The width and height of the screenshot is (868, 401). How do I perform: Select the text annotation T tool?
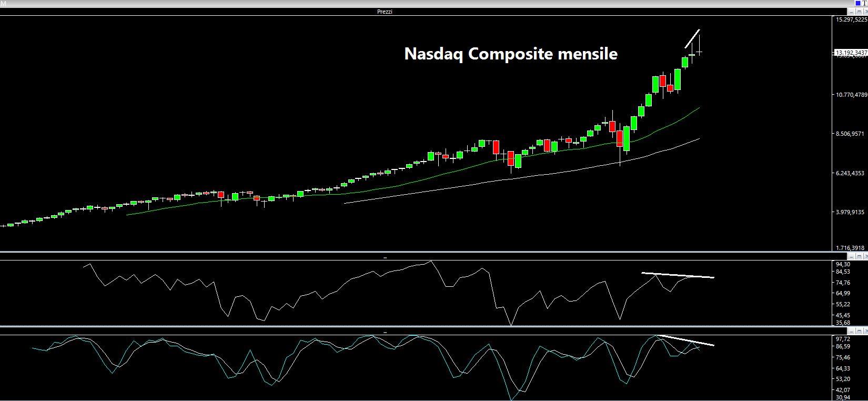click(864, 3)
